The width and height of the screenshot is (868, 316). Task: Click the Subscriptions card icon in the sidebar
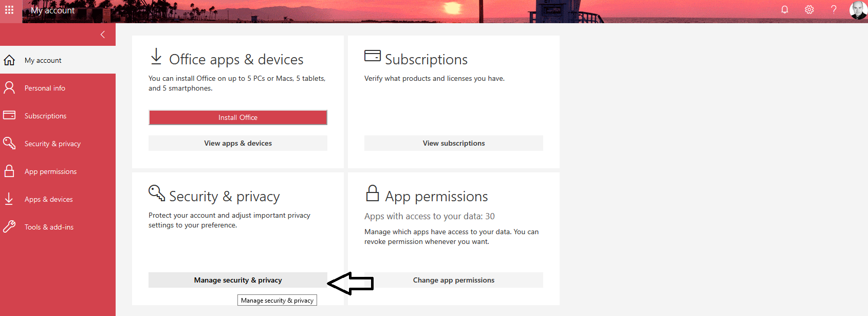tap(9, 115)
